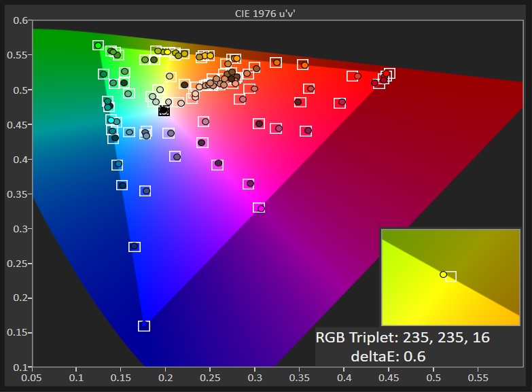The image size is (532, 392).
Task: Click the vertical axis label 0.4
Action: coord(20,159)
